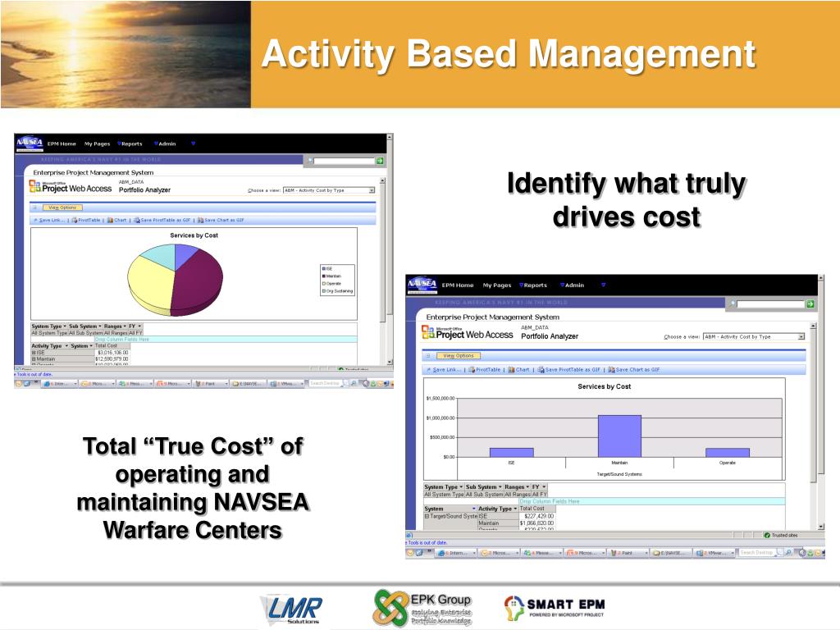Open Ranges filter dropdown in right window
Screen dimensions: 840x630
(x=527, y=487)
